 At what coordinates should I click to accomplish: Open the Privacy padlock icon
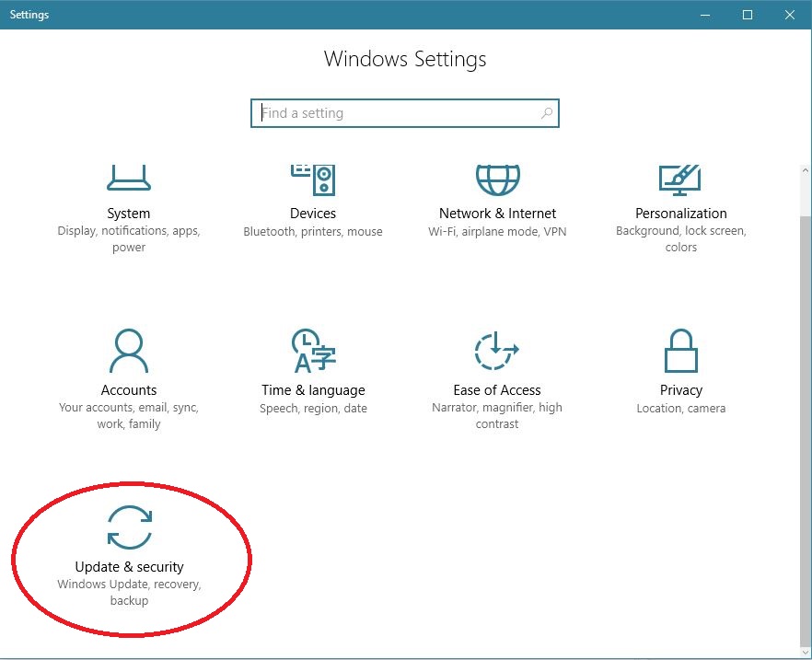[681, 351]
